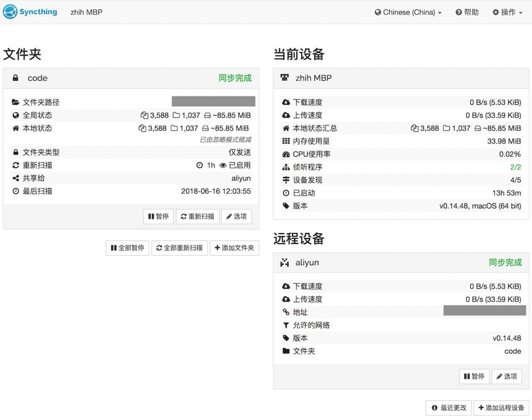
Task: Click 添加文件夹 to add a folder
Action: point(234,248)
